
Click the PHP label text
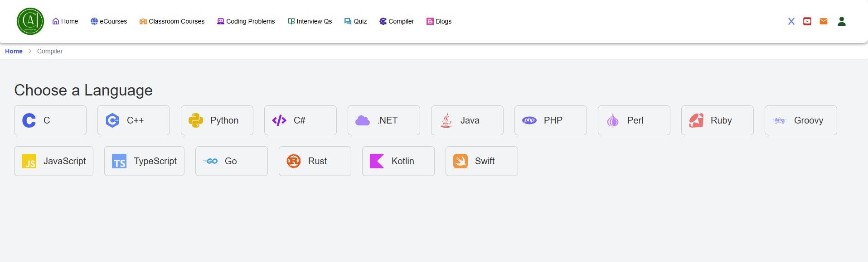tap(553, 120)
